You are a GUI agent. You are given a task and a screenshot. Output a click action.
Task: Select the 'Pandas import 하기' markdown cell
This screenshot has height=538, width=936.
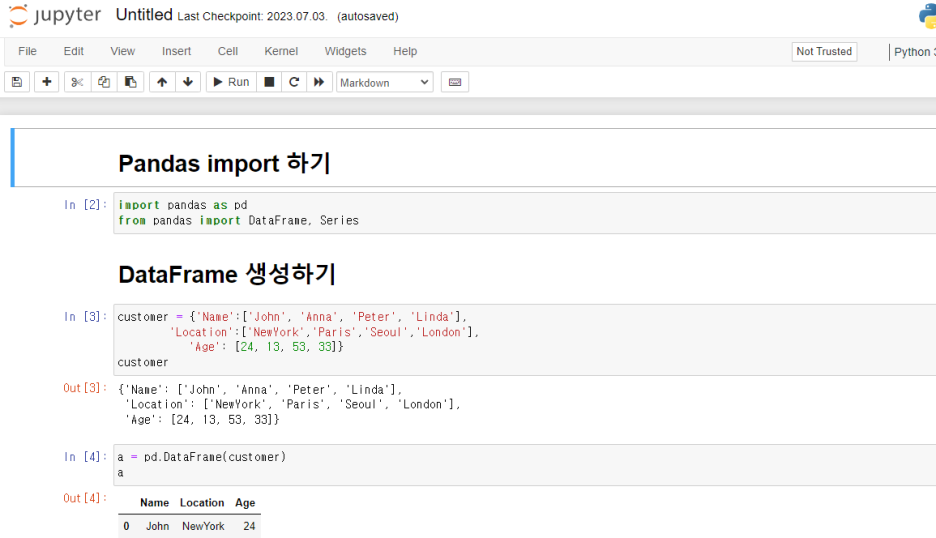tap(475, 158)
